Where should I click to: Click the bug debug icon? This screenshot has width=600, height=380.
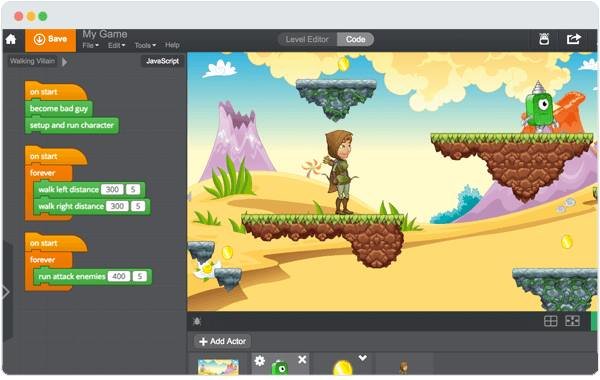tap(197, 321)
